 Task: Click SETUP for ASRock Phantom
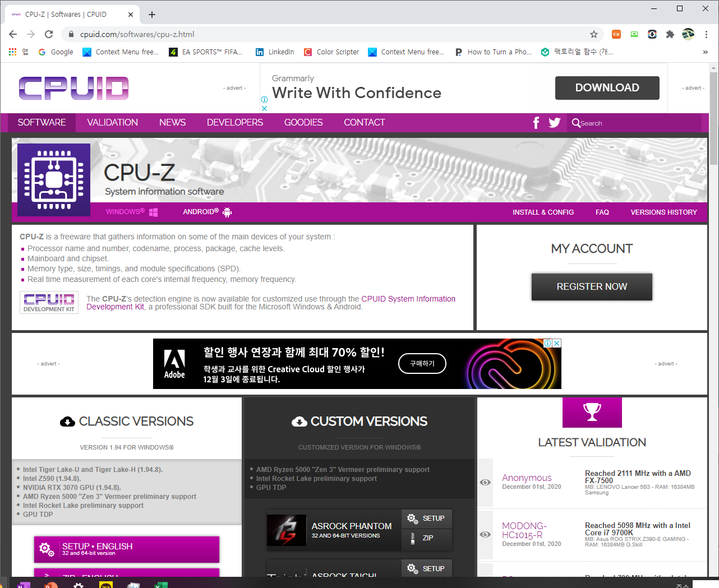427,518
